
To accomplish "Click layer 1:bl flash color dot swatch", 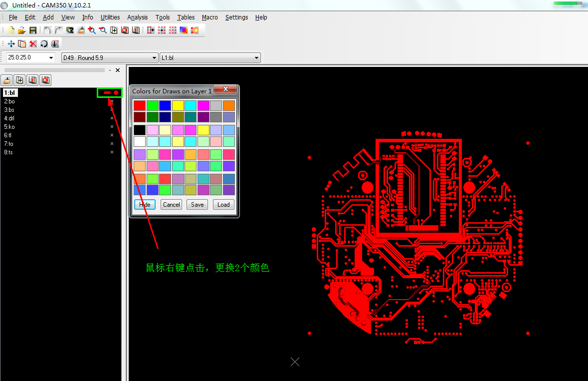I will tap(116, 93).
